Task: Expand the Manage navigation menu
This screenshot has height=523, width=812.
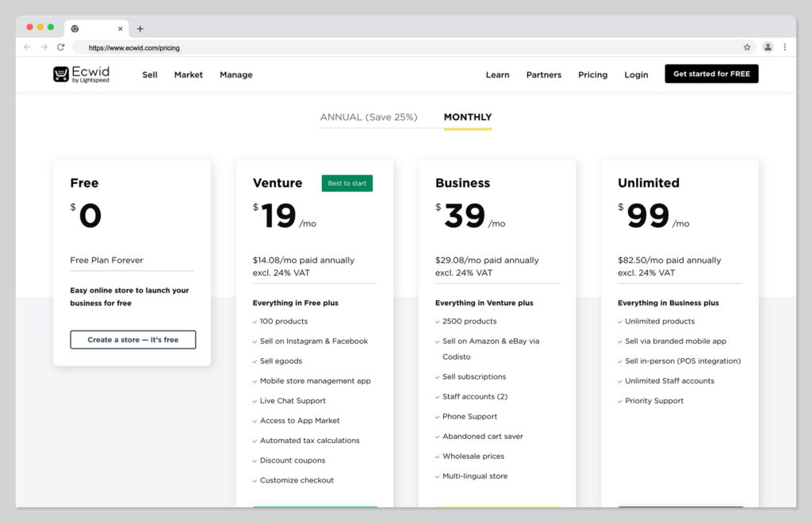Action: pyautogui.click(x=236, y=75)
